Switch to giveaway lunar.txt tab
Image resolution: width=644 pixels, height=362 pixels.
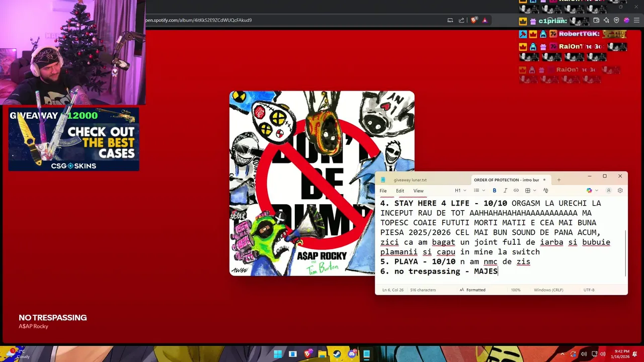tap(410, 180)
